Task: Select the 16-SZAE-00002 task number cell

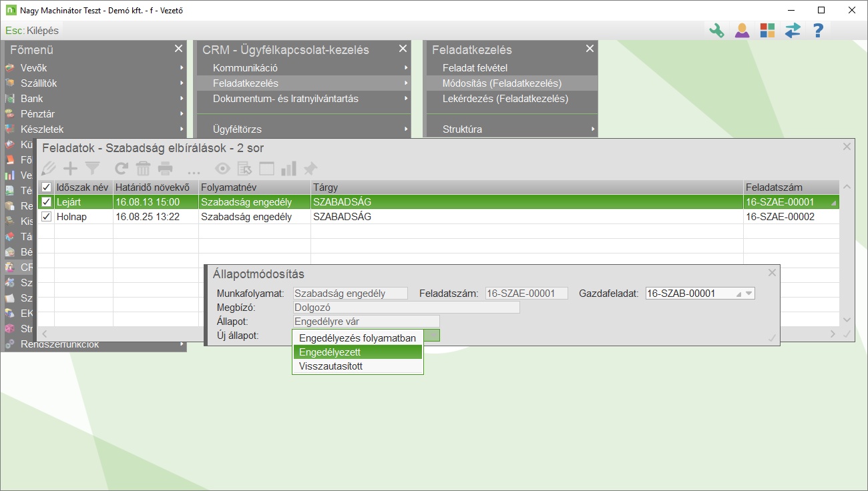Action: (x=791, y=217)
